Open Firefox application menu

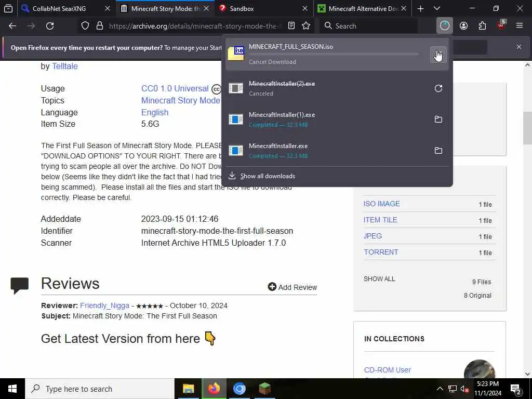click(520, 26)
